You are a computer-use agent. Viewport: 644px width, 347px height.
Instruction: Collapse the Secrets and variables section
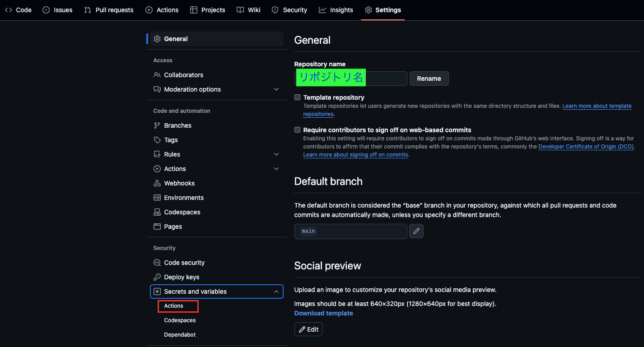pyautogui.click(x=276, y=291)
